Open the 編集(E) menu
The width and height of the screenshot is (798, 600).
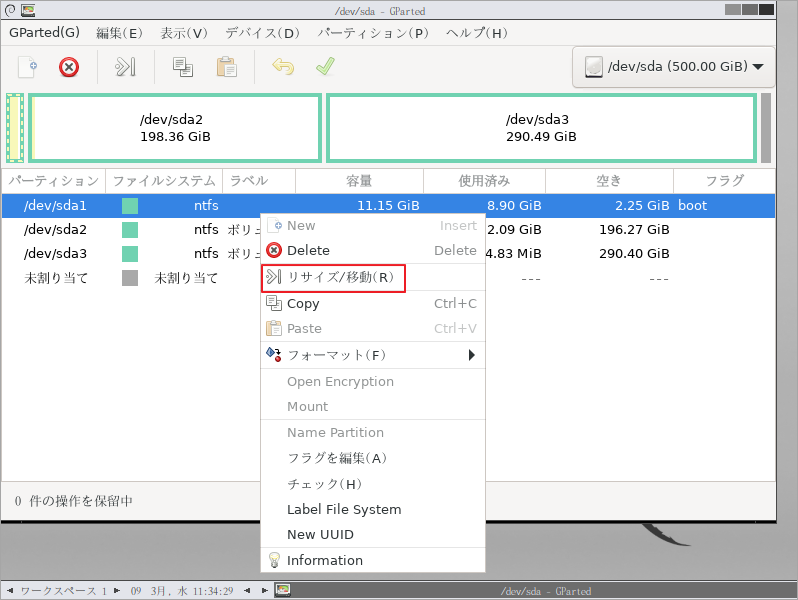pyautogui.click(x=119, y=33)
